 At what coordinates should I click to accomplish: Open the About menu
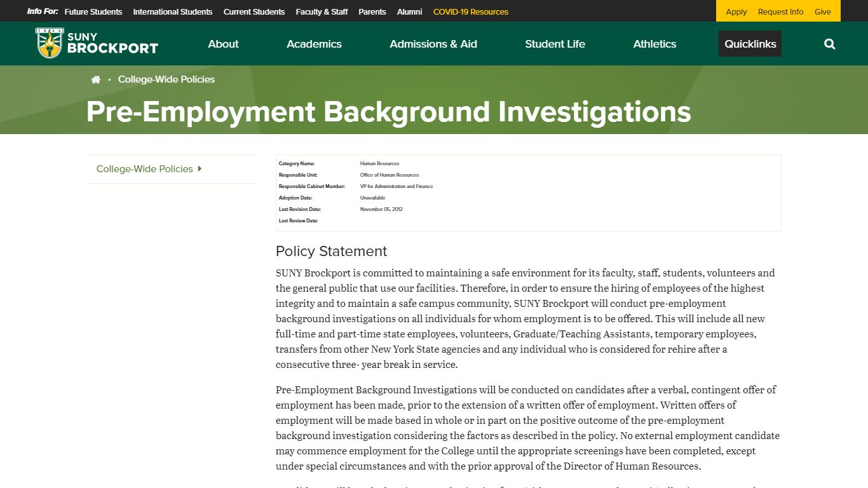coord(223,44)
